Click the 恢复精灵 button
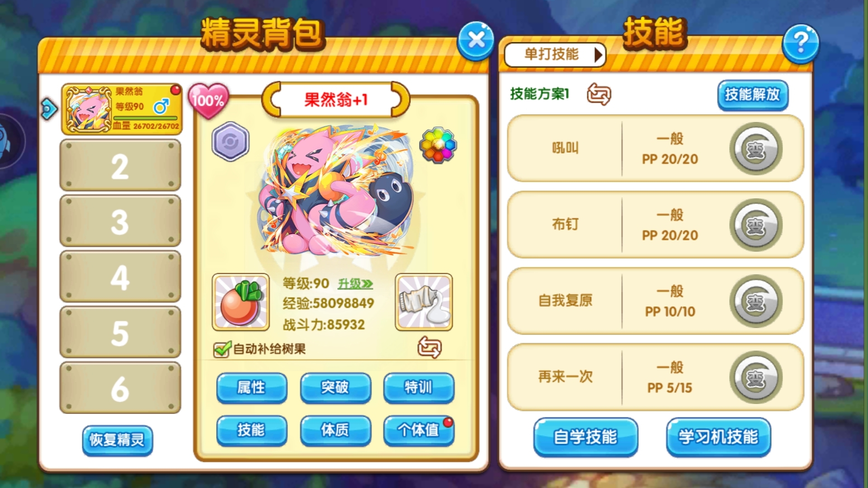The height and width of the screenshot is (488, 868). (x=117, y=440)
